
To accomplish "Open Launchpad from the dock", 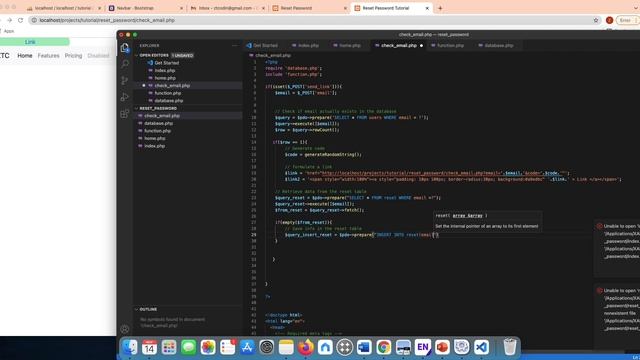I will coord(169,347).
